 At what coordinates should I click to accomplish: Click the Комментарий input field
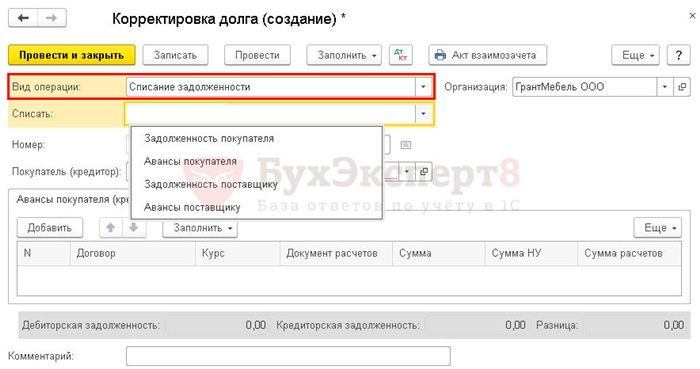[288, 356]
